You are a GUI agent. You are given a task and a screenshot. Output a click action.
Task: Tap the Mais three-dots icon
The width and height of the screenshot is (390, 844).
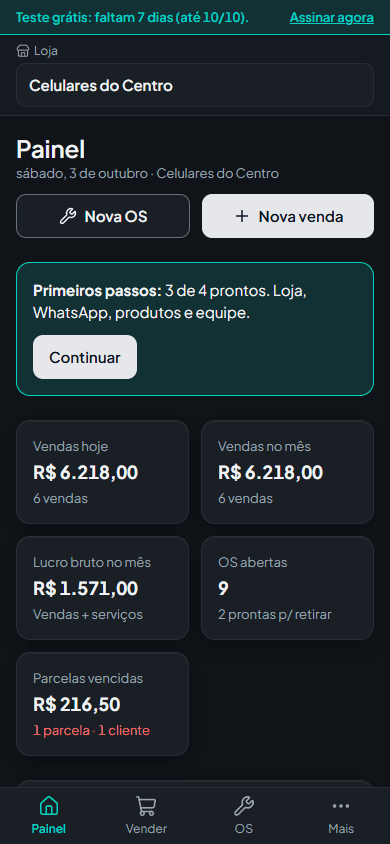tap(341, 806)
